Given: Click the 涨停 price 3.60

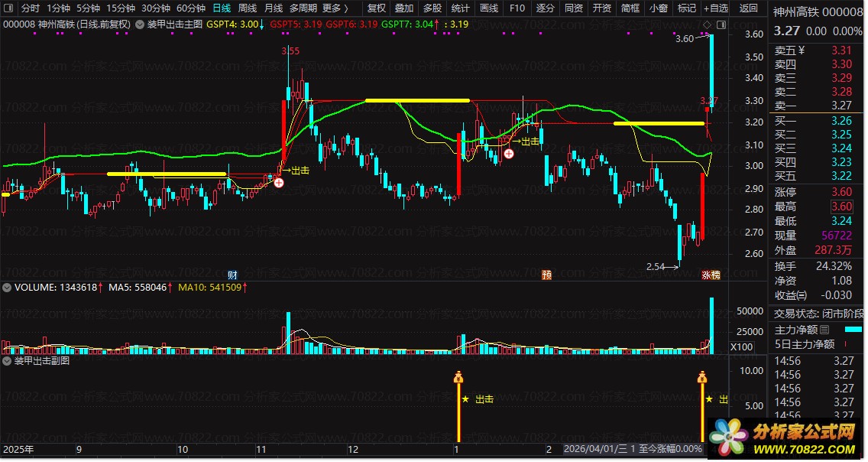Looking at the screenshot, I should click(x=841, y=192).
